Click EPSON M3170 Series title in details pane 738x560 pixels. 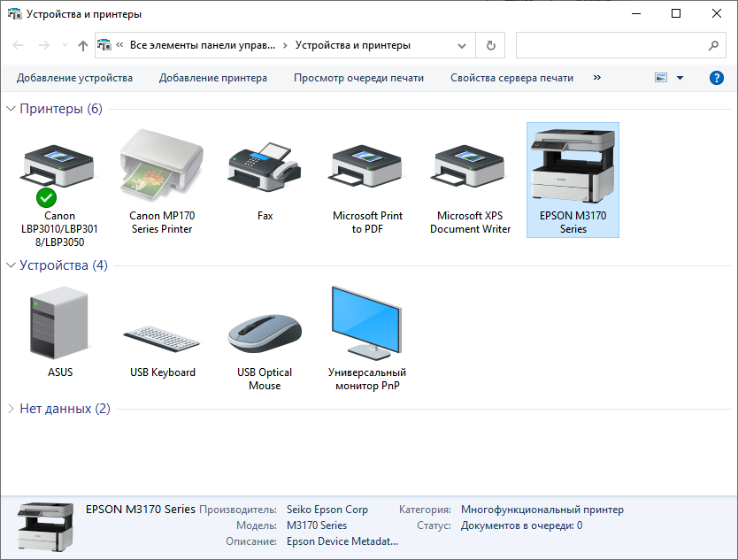point(141,510)
